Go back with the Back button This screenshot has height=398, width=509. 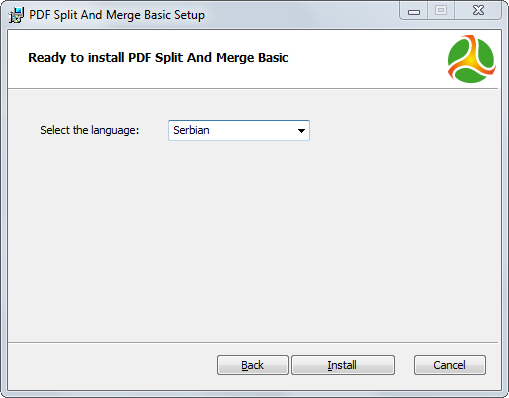click(253, 365)
